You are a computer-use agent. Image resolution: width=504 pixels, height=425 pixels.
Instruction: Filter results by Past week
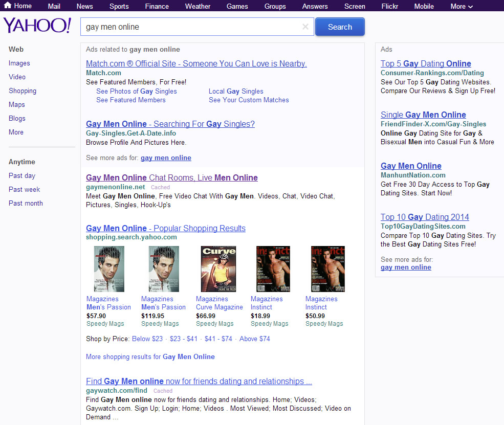click(x=24, y=190)
